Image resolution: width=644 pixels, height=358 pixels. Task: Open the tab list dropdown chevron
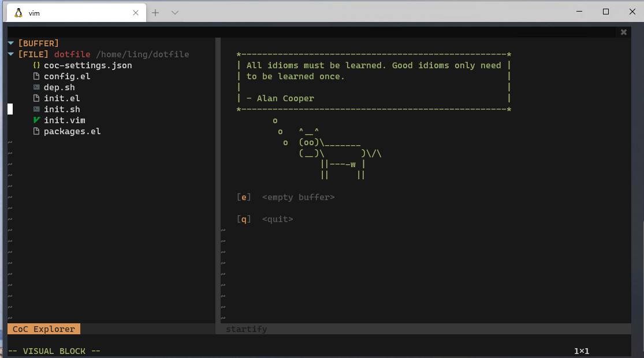[174, 12]
